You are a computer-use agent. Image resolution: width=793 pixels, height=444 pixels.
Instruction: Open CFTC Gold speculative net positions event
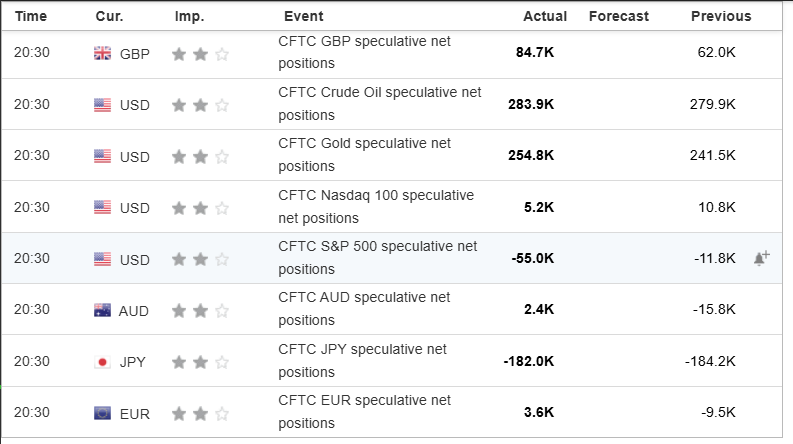(365, 155)
